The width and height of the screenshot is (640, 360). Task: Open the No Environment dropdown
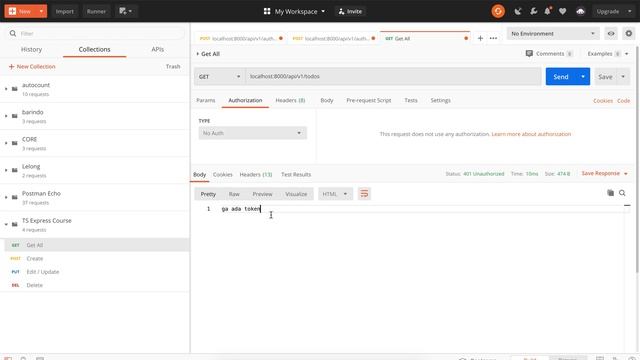553,33
